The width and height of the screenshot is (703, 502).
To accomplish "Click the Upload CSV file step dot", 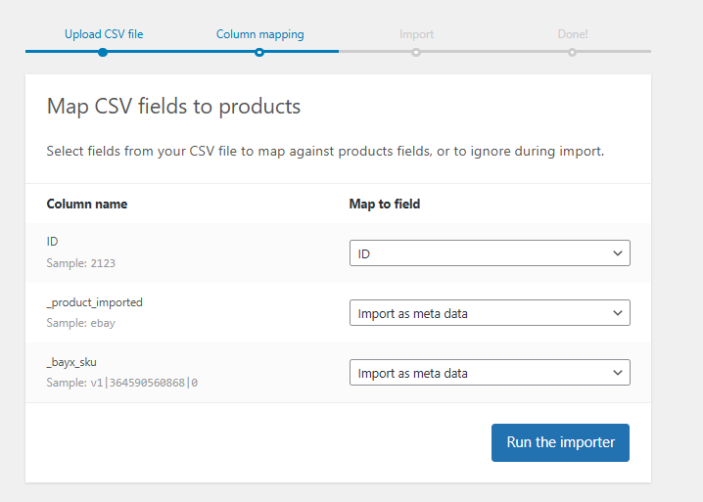I will tap(103, 52).
